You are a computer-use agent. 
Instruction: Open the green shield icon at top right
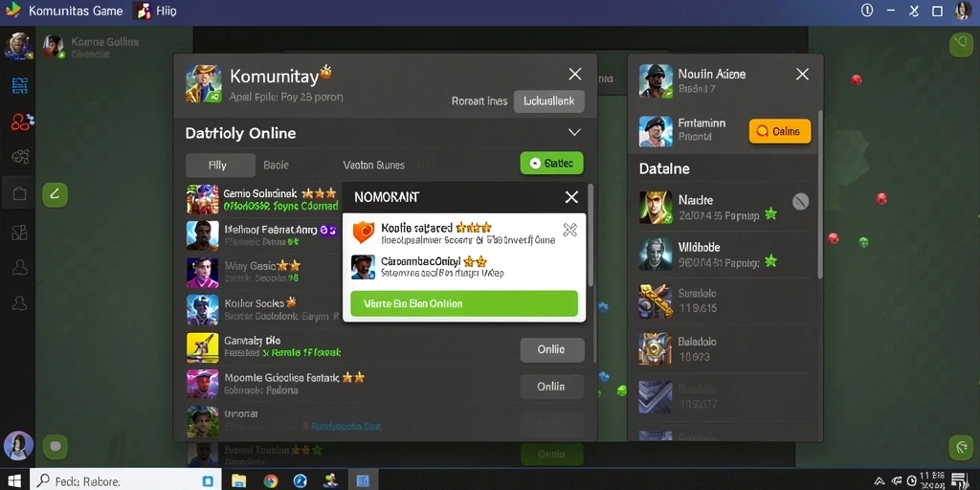(961, 45)
